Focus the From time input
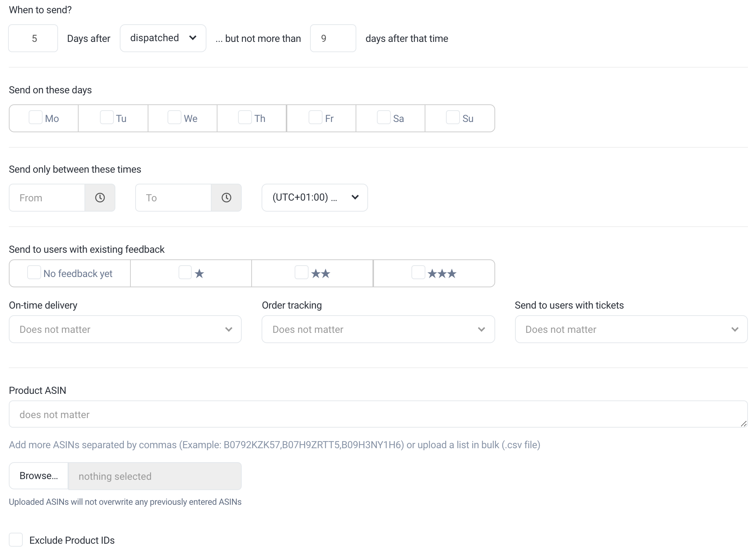The image size is (756, 554). 47,198
